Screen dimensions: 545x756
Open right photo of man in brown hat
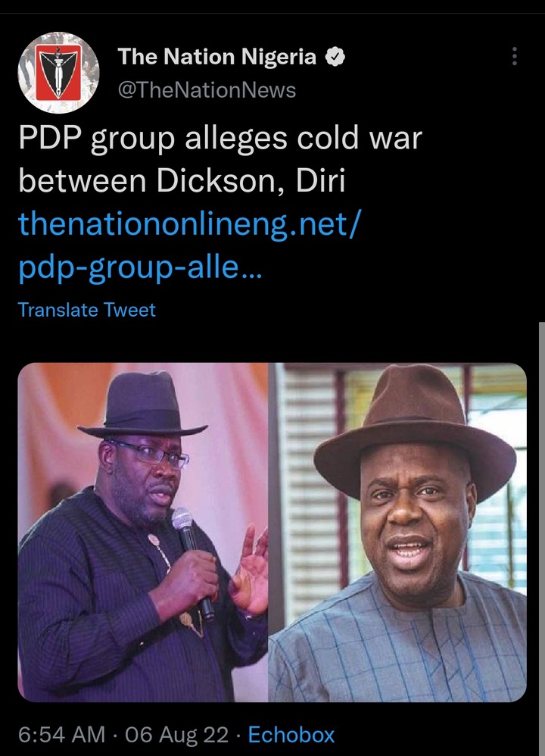397,533
